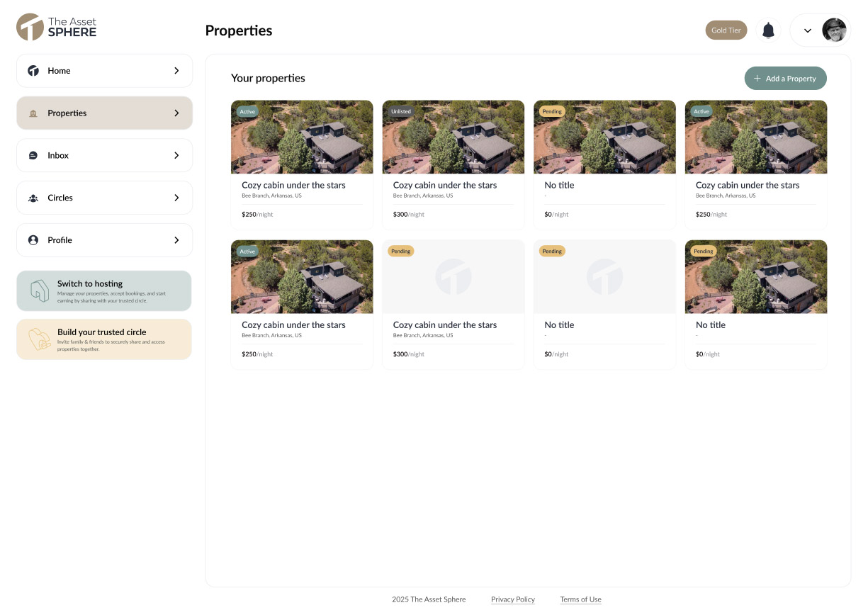Click the Add a Property button
The width and height of the screenshot is (868, 615).
coord(785,79)
